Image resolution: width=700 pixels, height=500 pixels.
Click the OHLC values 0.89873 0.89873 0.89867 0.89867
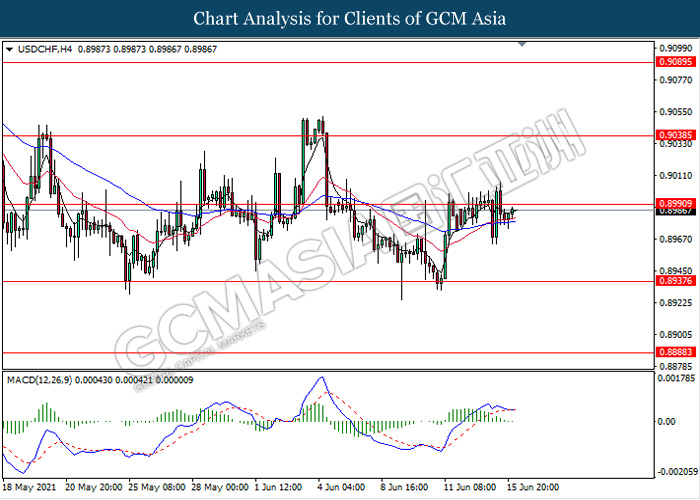tap(147, 50)
